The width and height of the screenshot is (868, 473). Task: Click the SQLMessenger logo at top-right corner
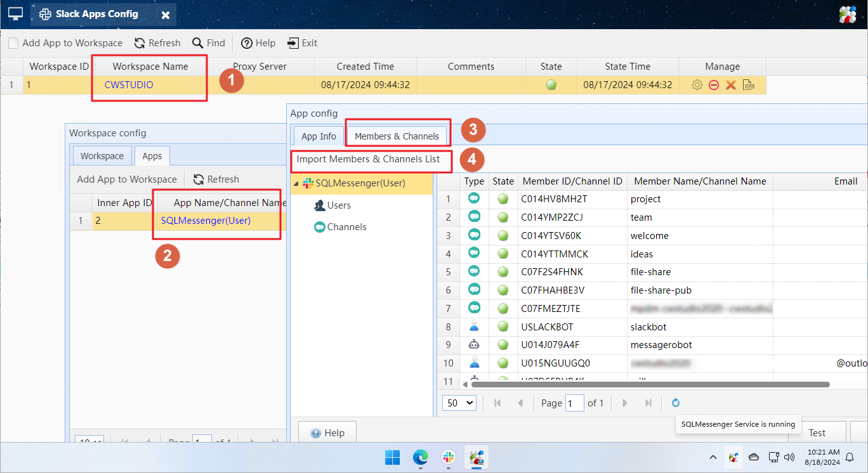[848, 14]
